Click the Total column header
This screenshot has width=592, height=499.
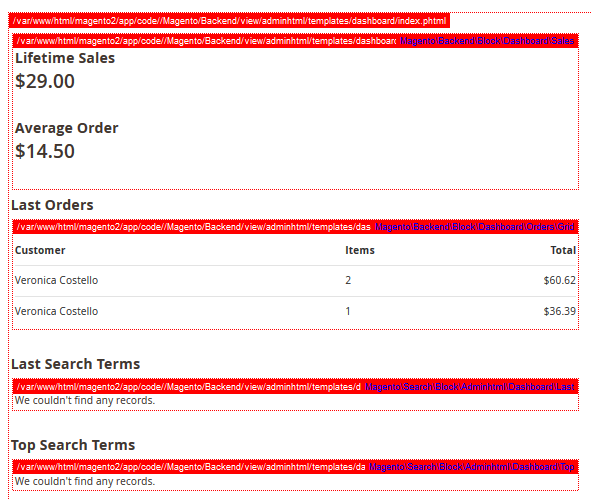point(563,250)
